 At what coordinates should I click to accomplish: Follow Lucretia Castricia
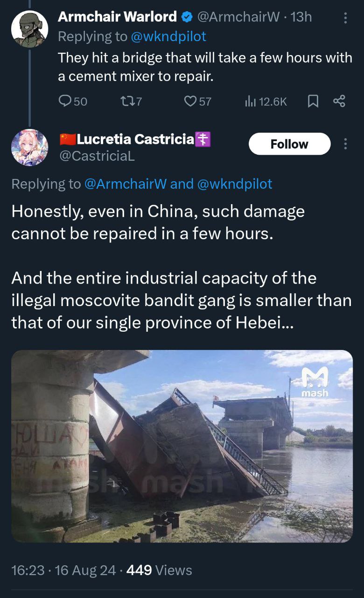click(289, 144)
